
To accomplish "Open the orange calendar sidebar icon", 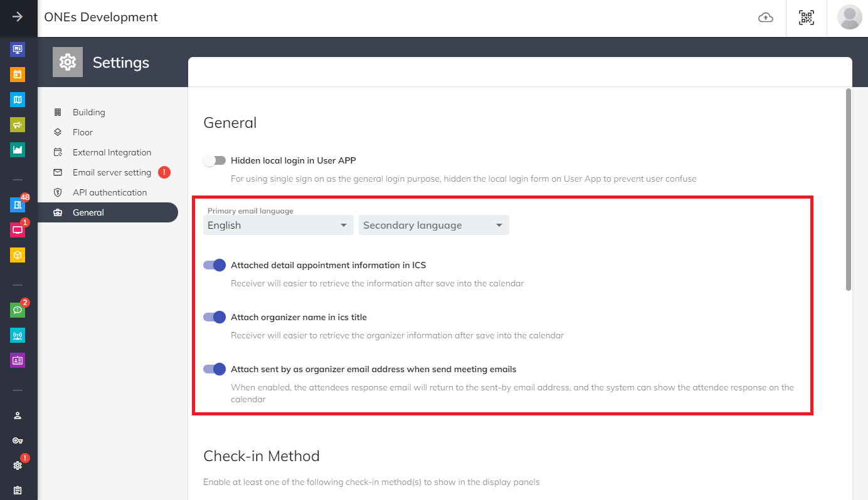I will (x=18, y=75).
